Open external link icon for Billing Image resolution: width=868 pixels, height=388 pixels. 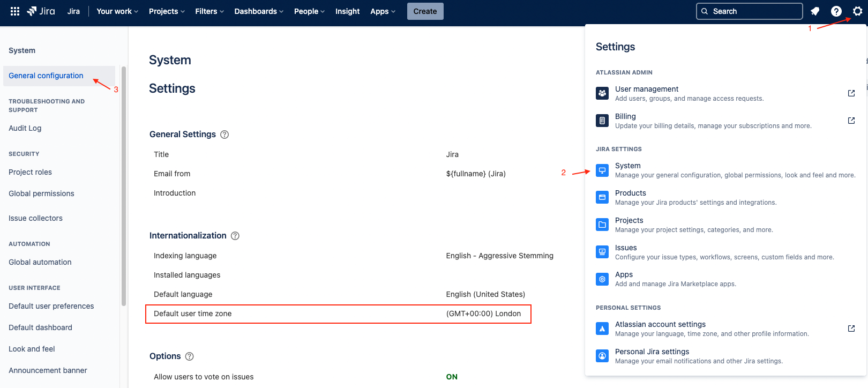[x=851, y=121]
